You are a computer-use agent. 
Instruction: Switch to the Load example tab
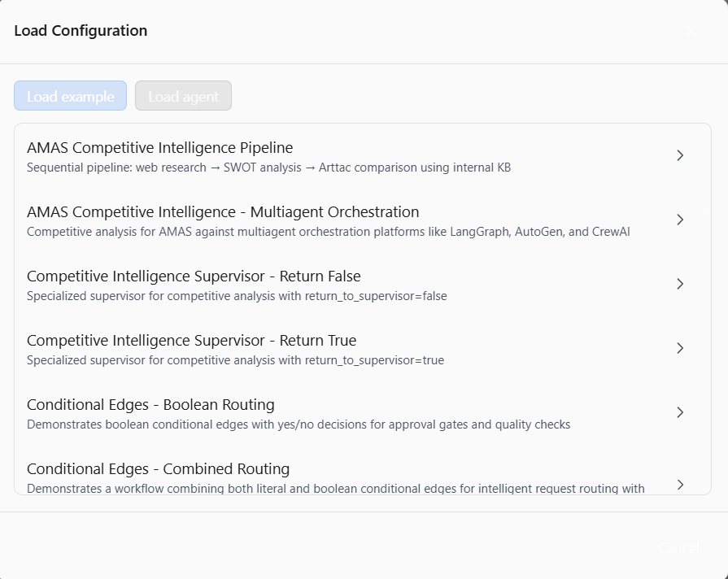tap(70, 95)
